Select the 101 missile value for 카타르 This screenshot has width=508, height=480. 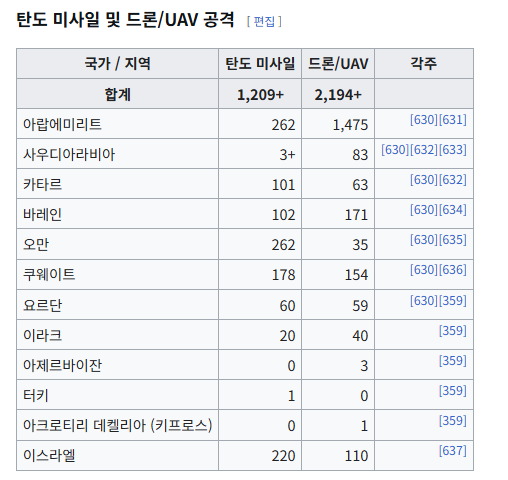point(284,185)
